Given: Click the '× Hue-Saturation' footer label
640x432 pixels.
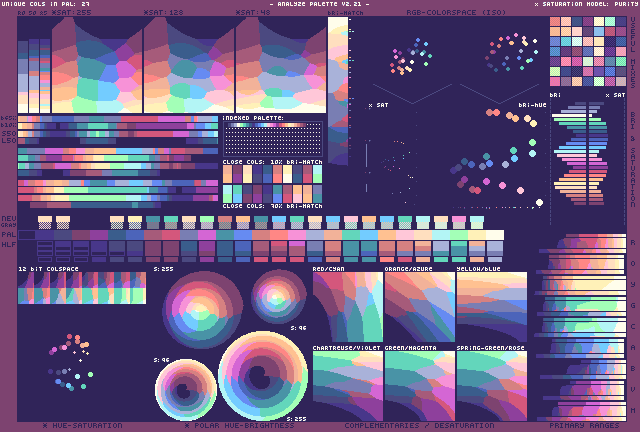Looking at the screenshot, I should click(x=82, y=425).
